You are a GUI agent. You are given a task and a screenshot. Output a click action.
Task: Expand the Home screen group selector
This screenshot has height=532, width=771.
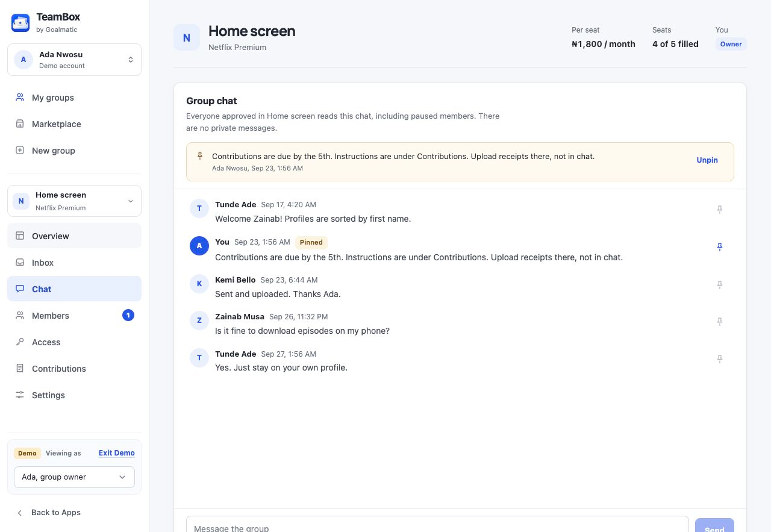74,201
